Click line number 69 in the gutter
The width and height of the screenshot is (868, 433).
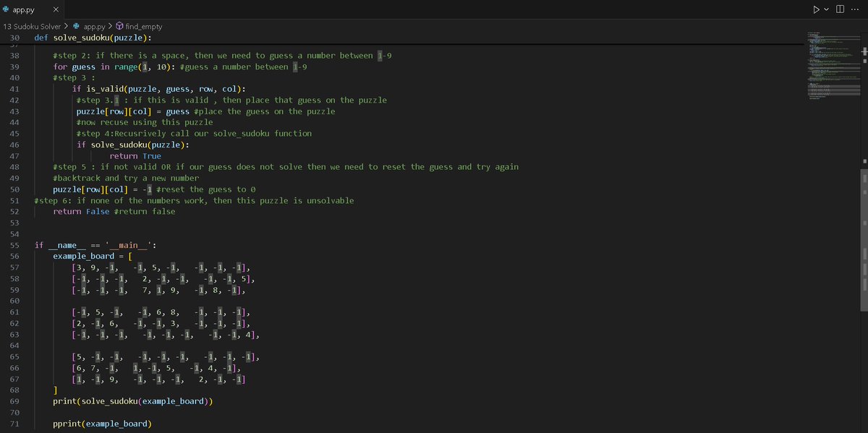(14, 400)
